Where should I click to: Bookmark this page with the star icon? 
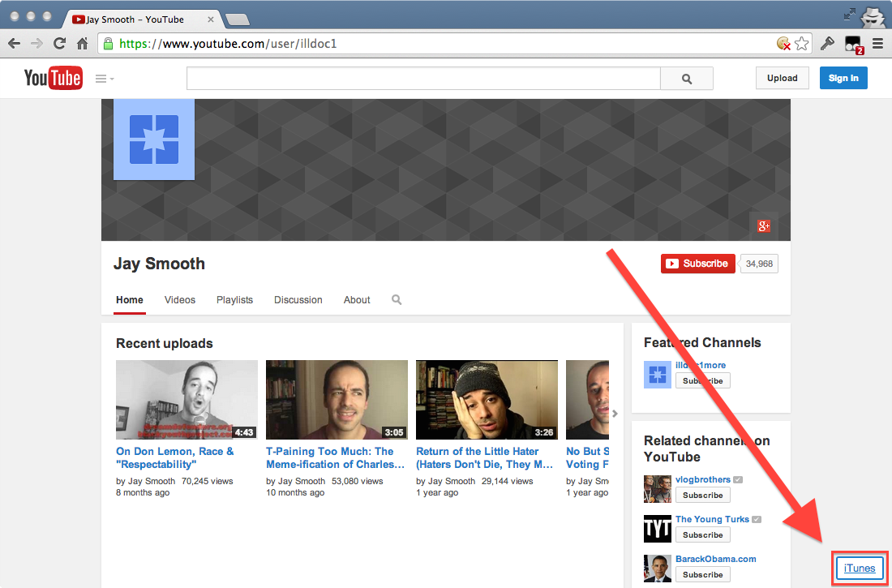pyautogui.click(x=801, y=44)
